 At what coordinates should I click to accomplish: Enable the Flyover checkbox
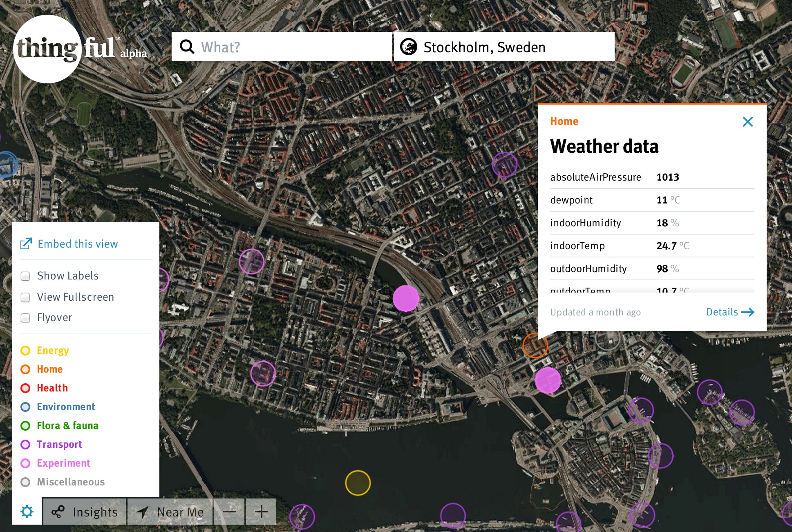click(25, 318)
